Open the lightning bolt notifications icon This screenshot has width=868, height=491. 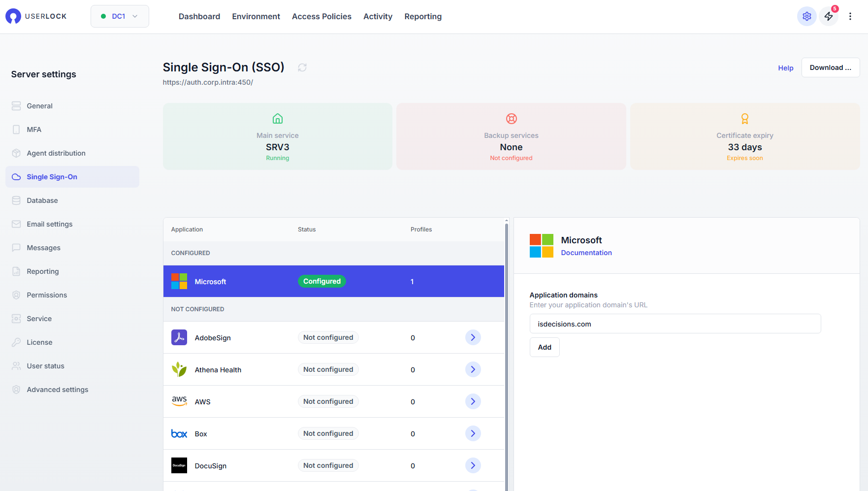click(x=829, y=16)
